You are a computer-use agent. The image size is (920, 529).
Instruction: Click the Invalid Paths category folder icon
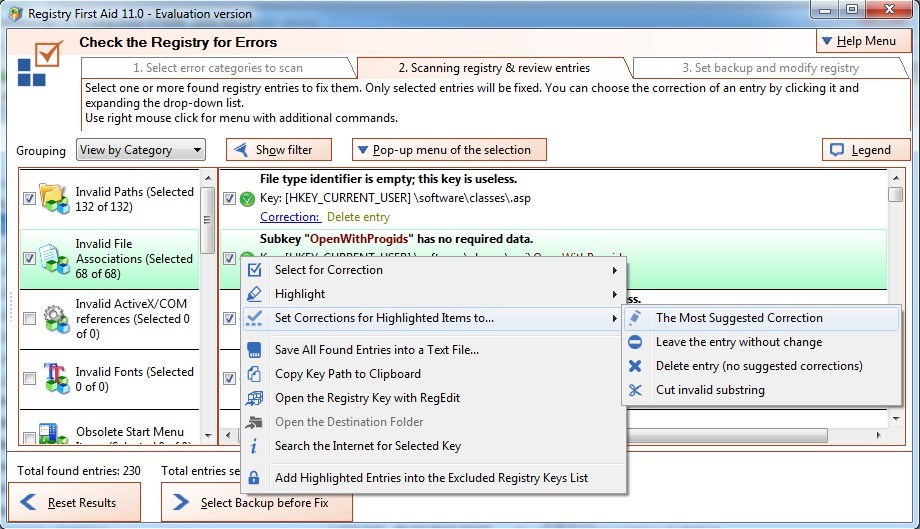(x=54, y=198)
